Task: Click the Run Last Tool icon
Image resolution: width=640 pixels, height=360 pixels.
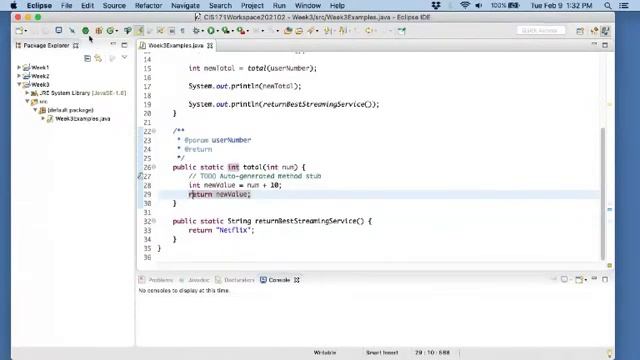Action: pos(241,31)
